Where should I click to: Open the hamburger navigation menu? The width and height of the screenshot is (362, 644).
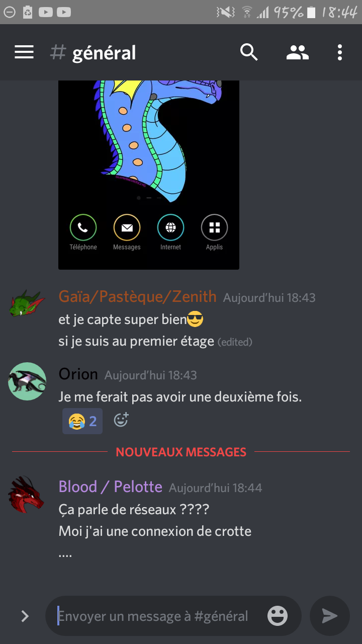click(24, 52)
